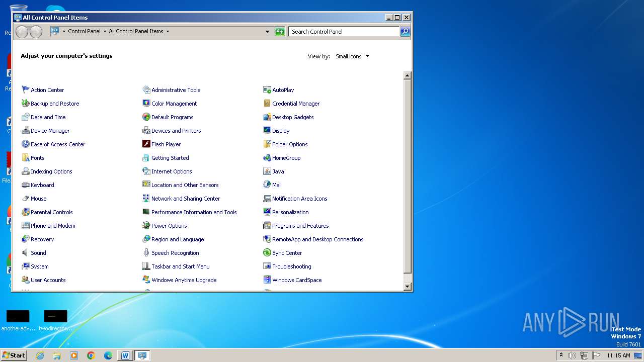Open the Action Center flag icon
The image size is (644, 362).
[x=26, y=89]
